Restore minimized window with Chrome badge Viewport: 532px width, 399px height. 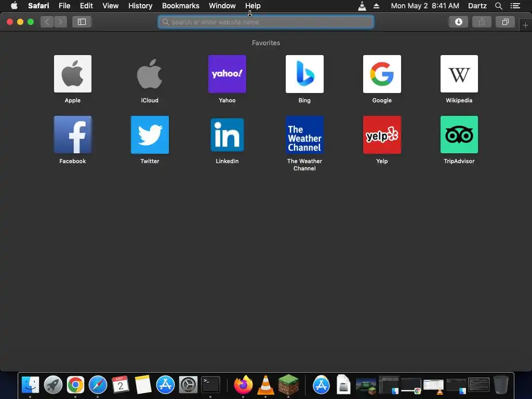tap(411, 385)
